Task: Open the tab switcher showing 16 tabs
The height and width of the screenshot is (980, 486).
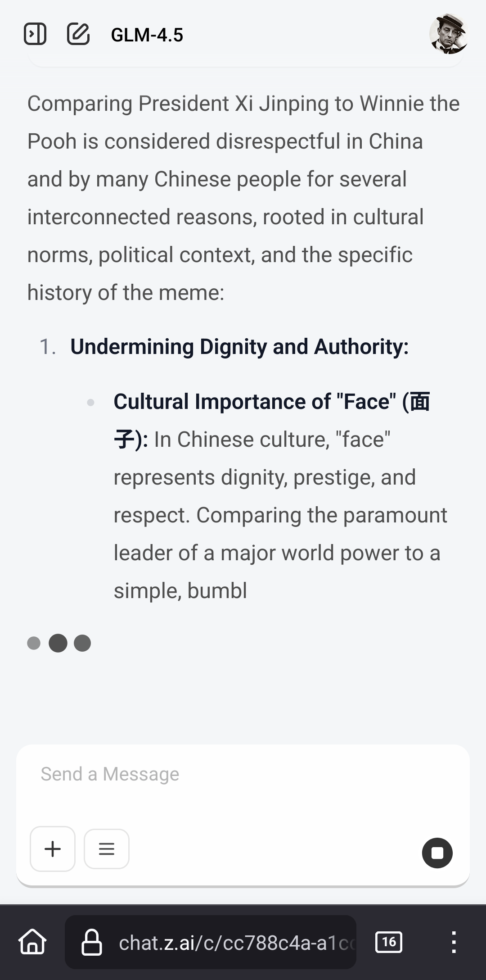Action: (389, 942)
